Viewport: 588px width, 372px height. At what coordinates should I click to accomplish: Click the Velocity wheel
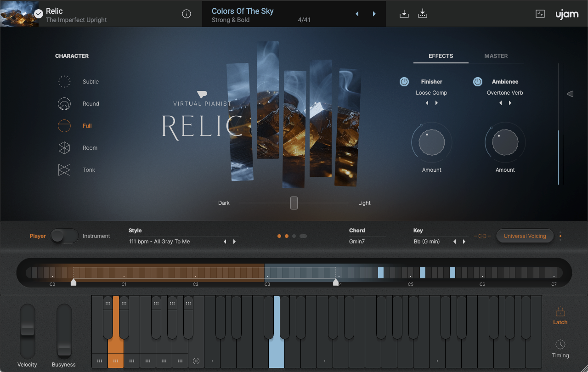coord(28,332)
